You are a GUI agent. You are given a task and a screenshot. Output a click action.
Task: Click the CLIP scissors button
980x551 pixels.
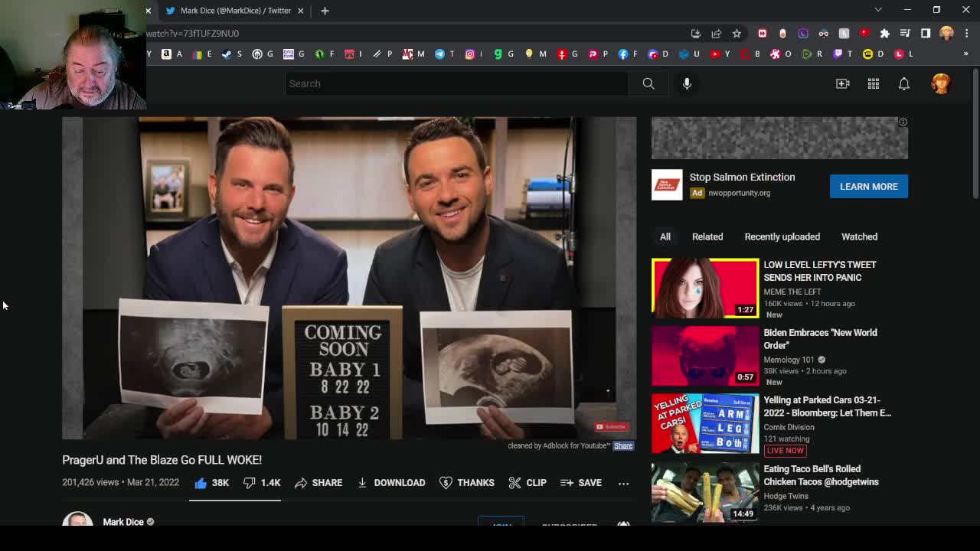(528, 483)
